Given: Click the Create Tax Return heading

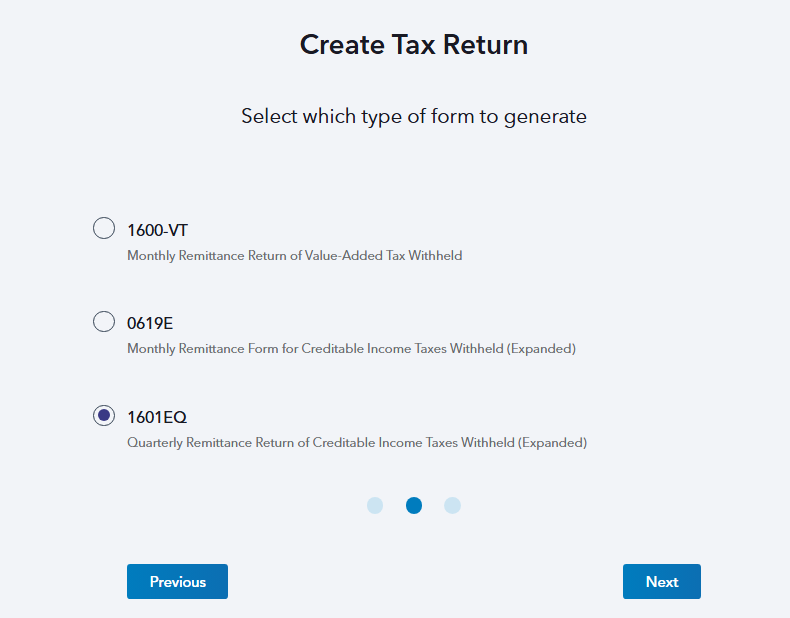Looking at the screenshot, I should coord(414,45).
